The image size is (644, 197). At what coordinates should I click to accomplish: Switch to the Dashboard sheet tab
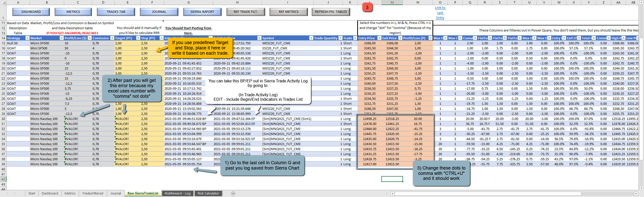pyautogui.click(x=50, y=193)
